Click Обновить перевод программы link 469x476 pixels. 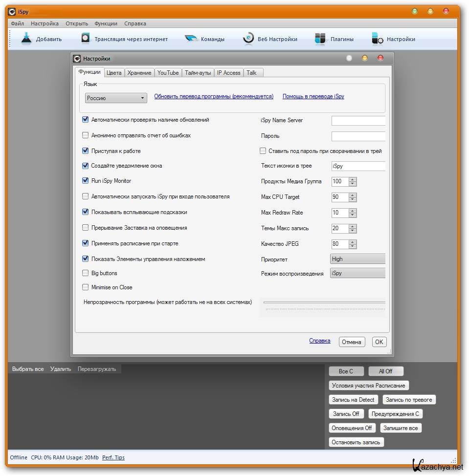click(214, 96)
